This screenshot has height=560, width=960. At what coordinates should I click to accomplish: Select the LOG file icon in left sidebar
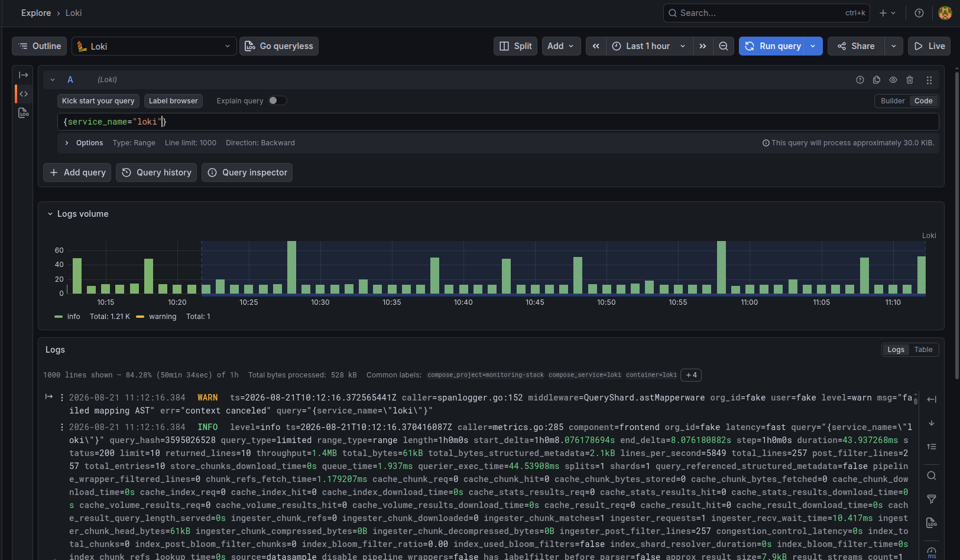coord(24,113)
